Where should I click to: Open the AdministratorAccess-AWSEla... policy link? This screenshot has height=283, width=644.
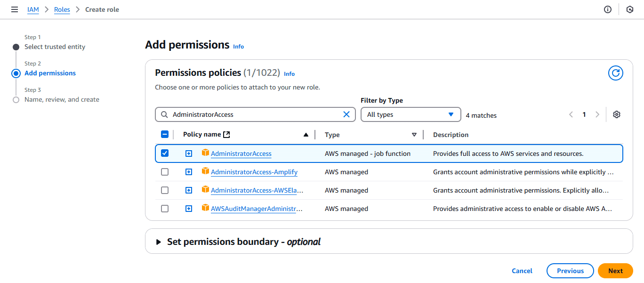coord(257,190)
